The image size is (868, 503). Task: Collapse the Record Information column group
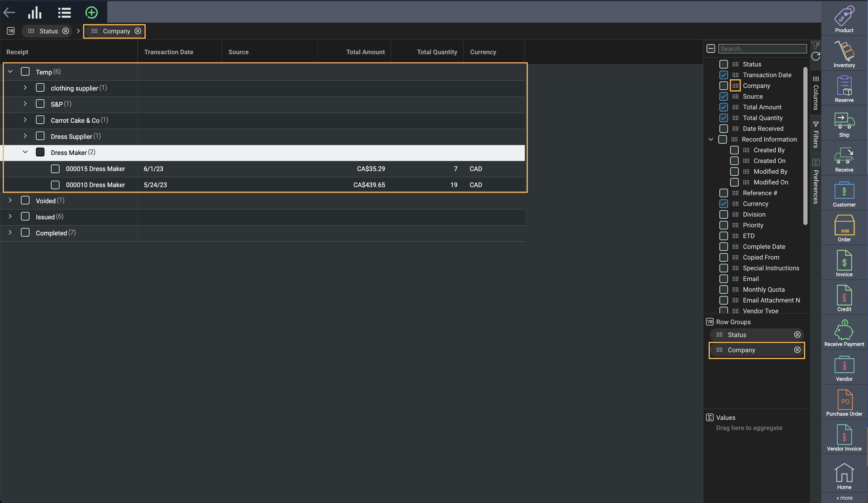click(x=711, y=139)
